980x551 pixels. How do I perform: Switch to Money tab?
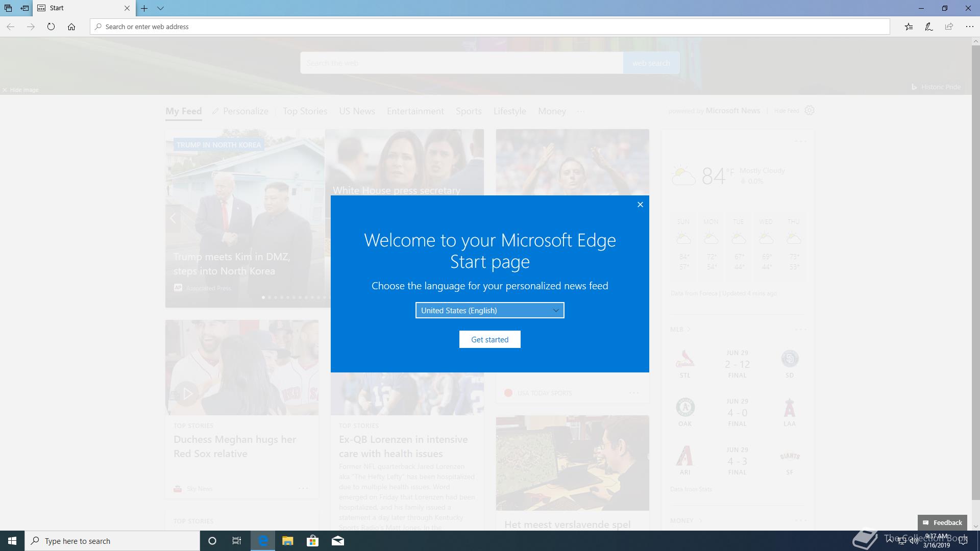pyautogui.click(x=552, y=111)
